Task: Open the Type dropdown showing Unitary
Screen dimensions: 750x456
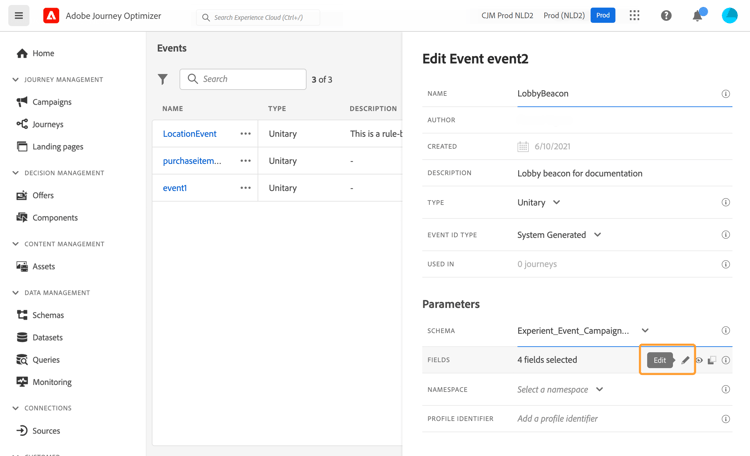Action: click(539, 202)
